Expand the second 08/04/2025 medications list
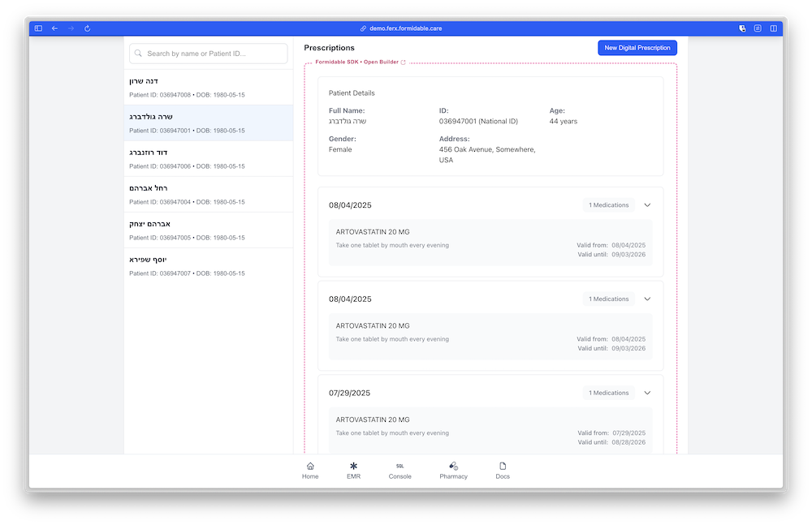The image size is (812, 525). (x=647, y=299)
